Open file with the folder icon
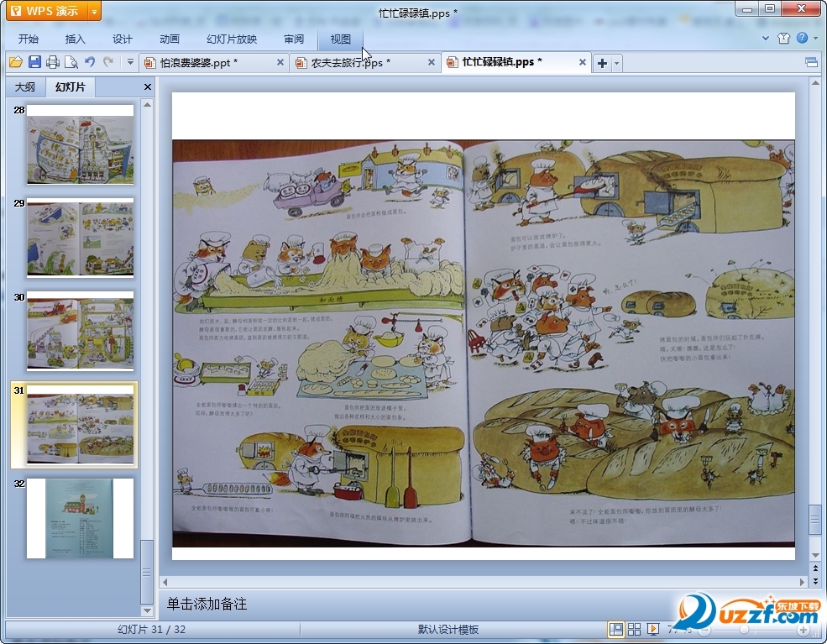 [x=16, y=62]
